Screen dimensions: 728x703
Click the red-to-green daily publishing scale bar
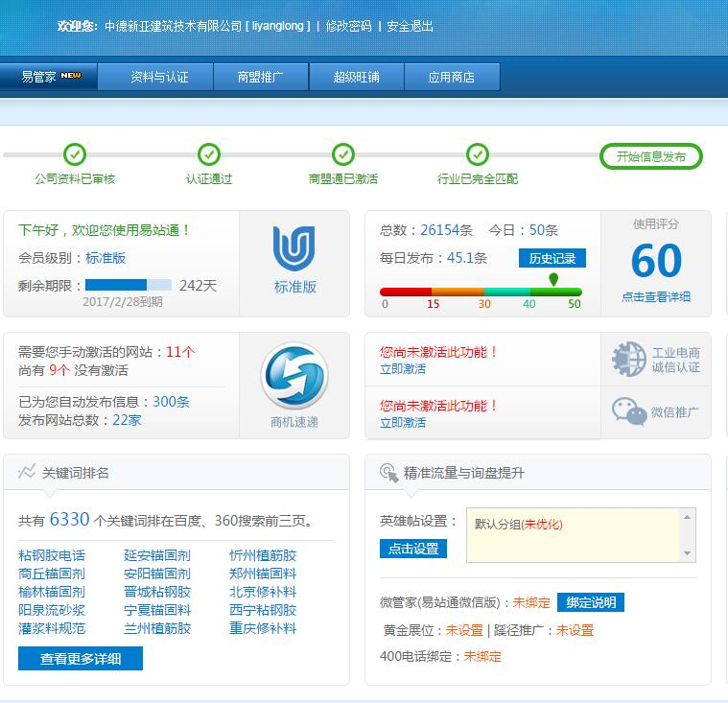pos(481,293)
